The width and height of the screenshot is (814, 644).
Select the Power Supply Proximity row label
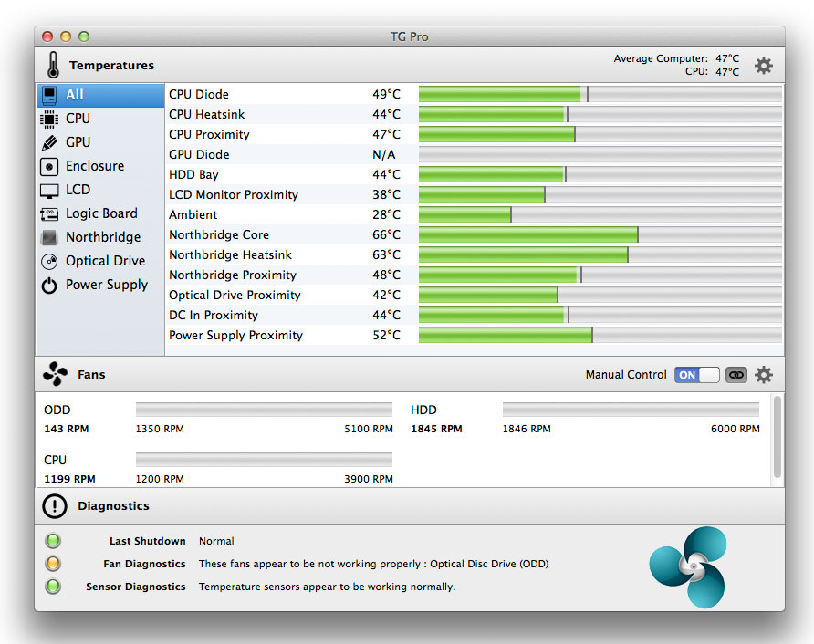pos(235,336)
